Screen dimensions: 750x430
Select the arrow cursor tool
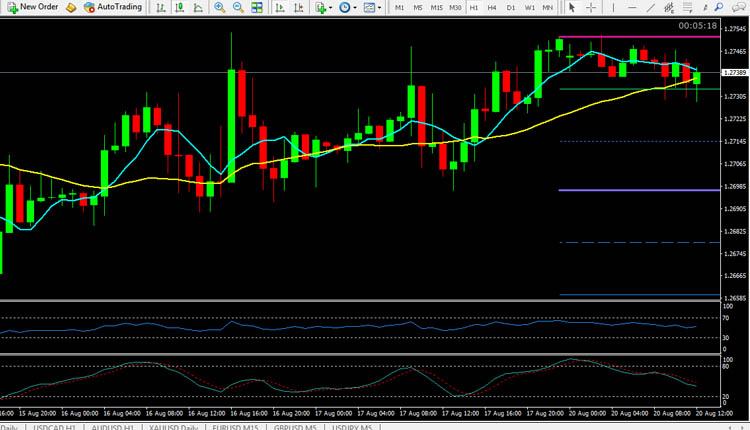point(572,8)
